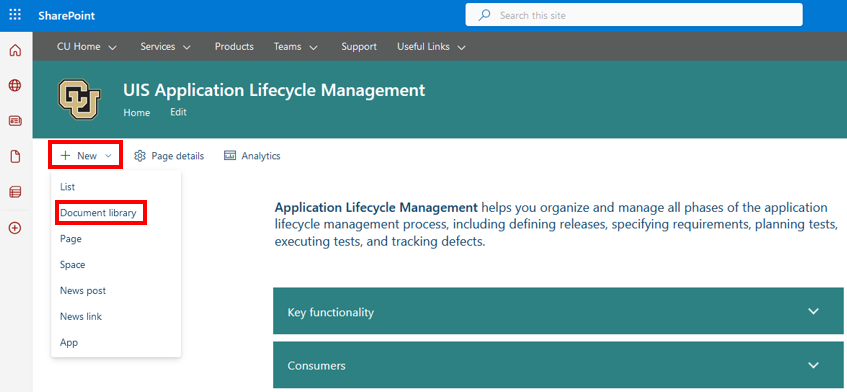Click the Create plus icon in sidebar
The width and height of the screenshot is (847, 392).
[x=15, y=228]
